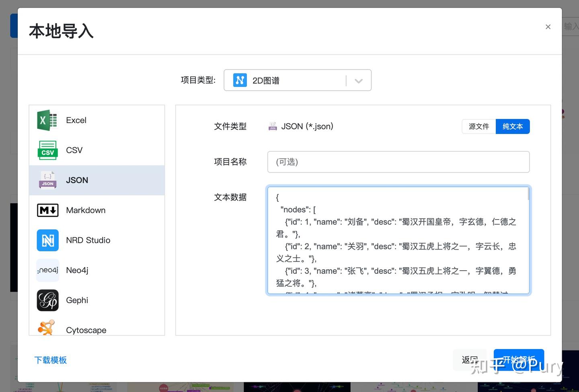Viewport: 579px width, 392px height.
Task: Switch to the Markdown sidebar entry
Action: (85, 210)
